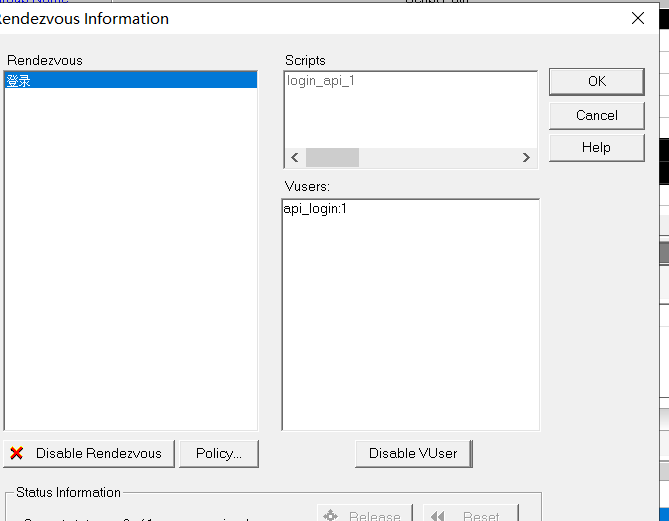Click empty space below login_api_1 in Scripts
The image size is (669, 521).
410,120
